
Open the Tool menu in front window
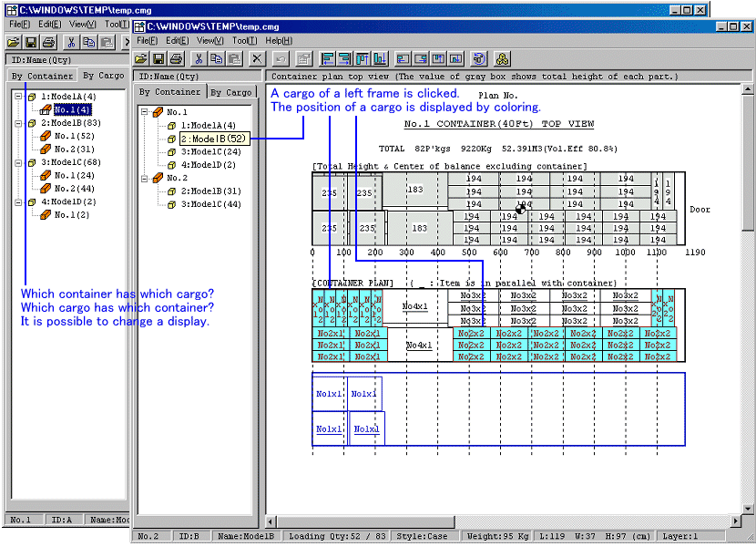pos(244,41)
